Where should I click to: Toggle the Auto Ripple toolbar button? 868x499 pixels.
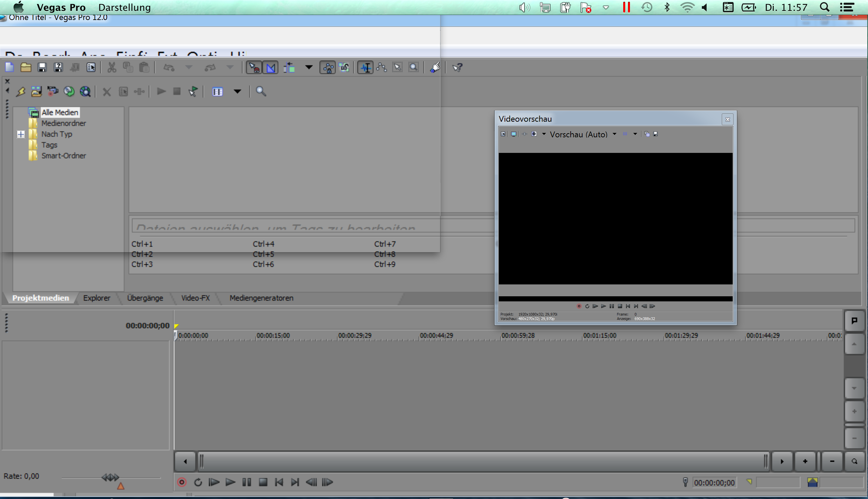tap(289, 67)
